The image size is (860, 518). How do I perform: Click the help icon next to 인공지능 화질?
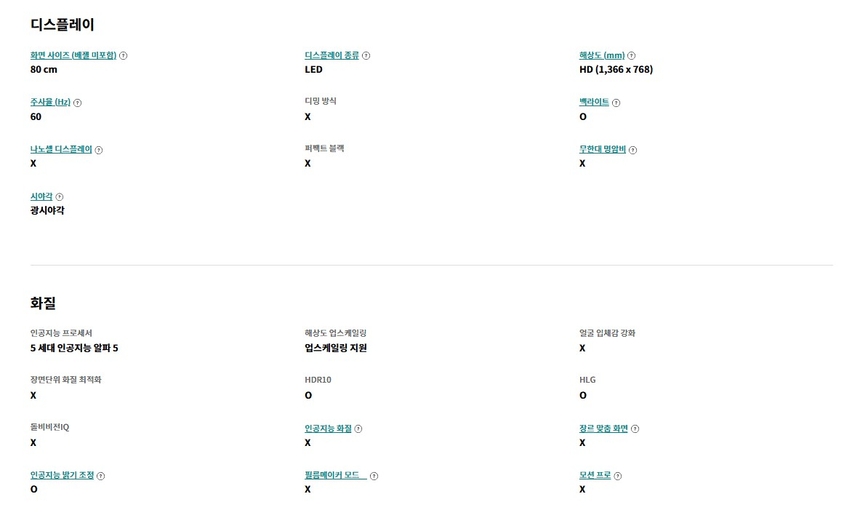pyautogui.click(x=359, y=429)
